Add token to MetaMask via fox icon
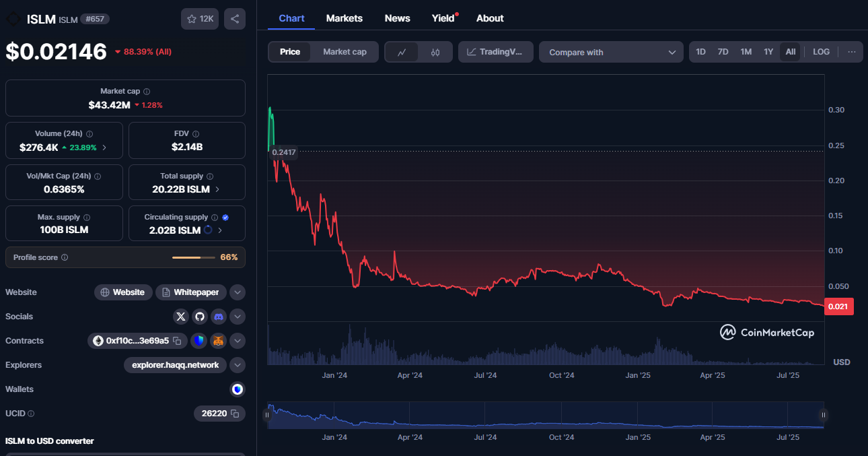 pyautogui.click(x=218, y=341)
